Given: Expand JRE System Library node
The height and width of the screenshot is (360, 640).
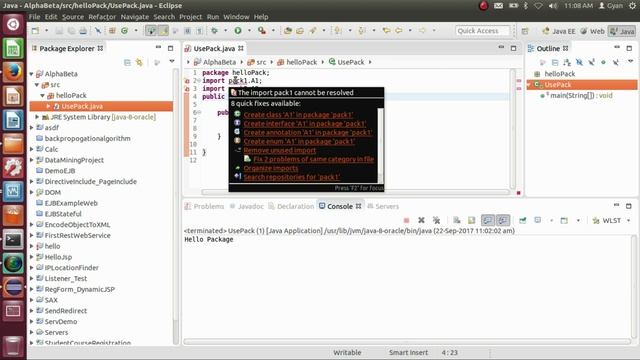Looking at the screenshot, I should pos(37,117).
